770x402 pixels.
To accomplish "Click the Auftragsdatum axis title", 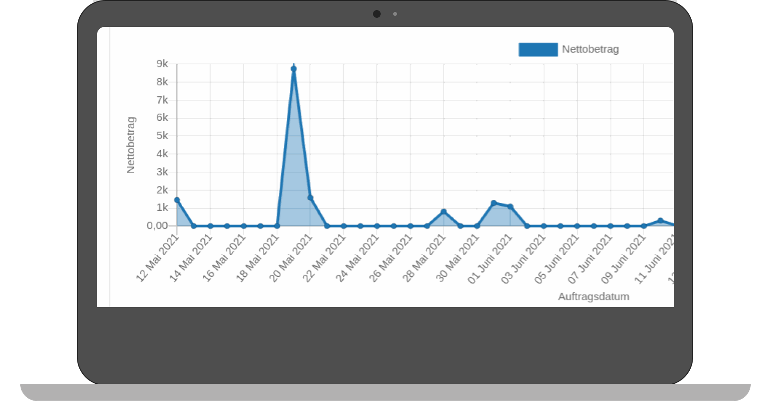I will click(593, 296).
